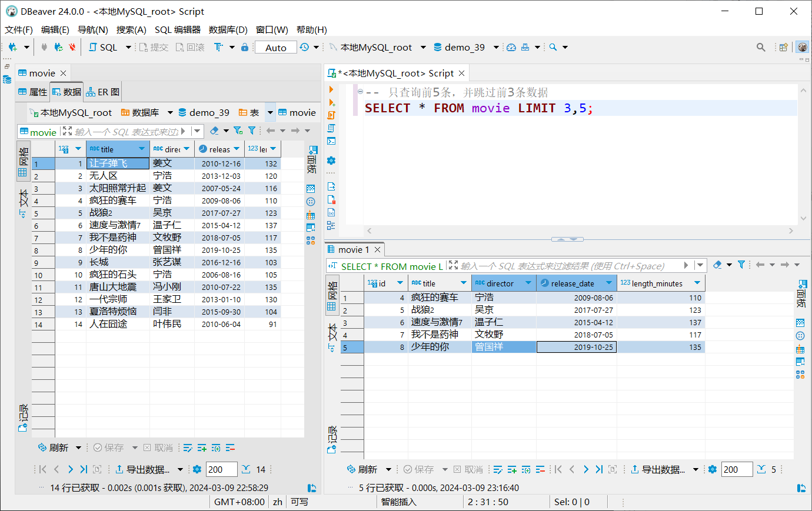Open the director column dropdown in results
The image size is (812, 511).
(528, 283)
